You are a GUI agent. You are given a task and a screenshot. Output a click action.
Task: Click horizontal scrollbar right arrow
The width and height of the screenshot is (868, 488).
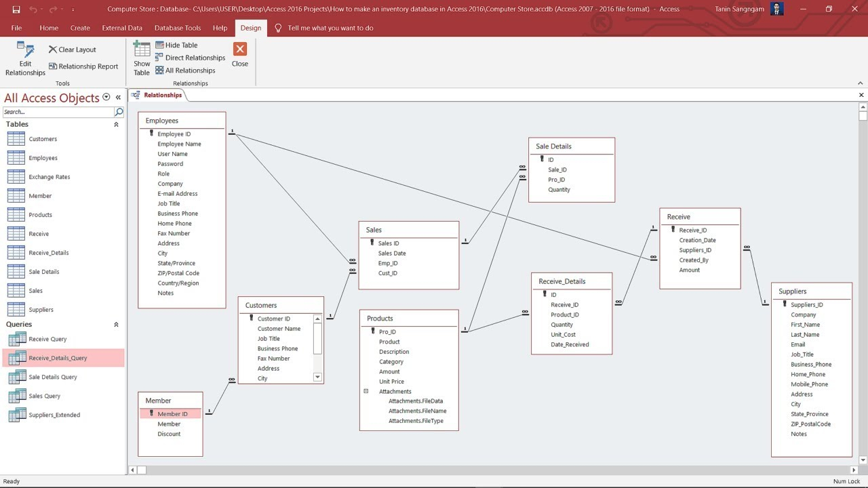point(854,469)
